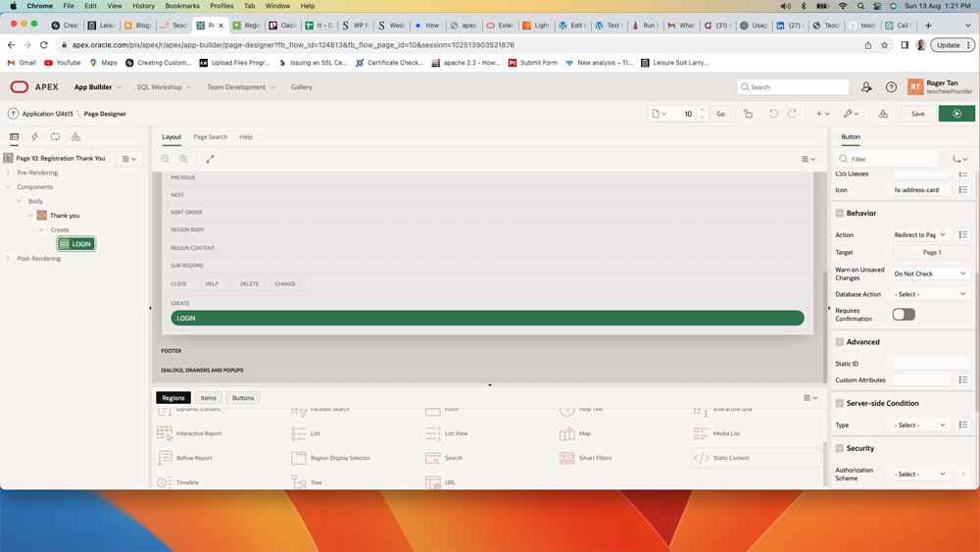Expand the Pre-Rendering tree node
Screen dimensions: 980x552
(8, 173)
